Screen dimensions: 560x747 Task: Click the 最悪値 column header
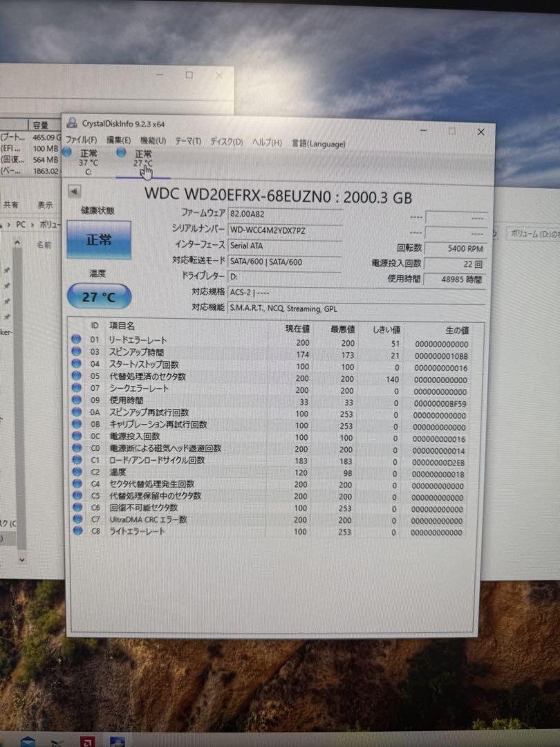click(x=342, y=329)
